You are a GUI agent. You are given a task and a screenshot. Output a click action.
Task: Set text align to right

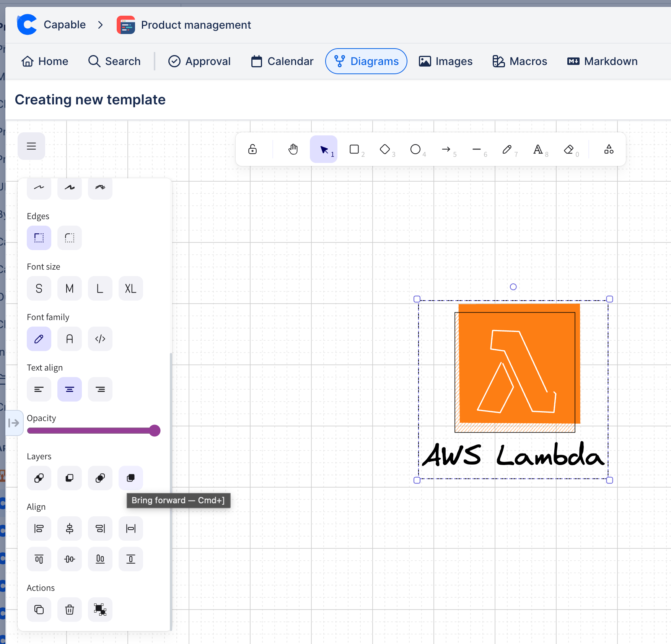(x=100, y=389)
